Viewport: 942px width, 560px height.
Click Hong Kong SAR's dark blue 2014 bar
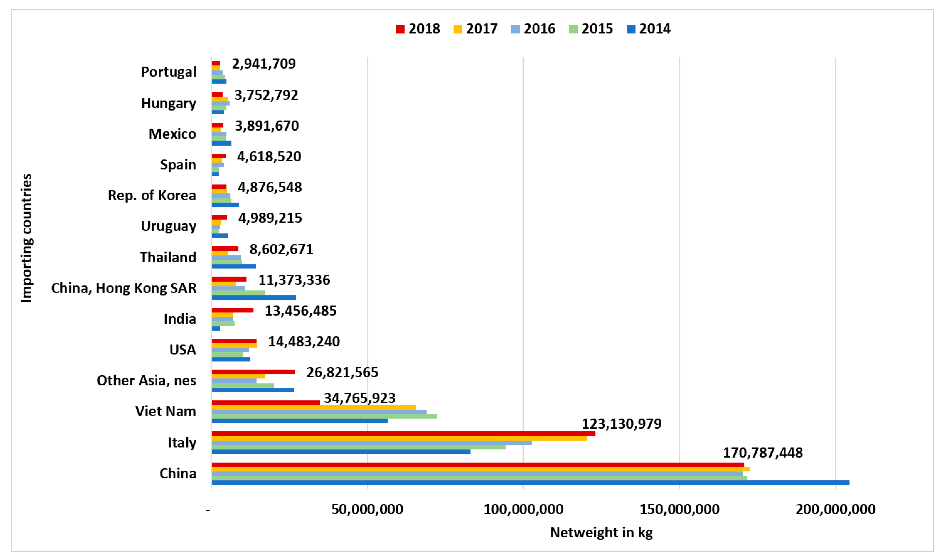tap(254, 298)
